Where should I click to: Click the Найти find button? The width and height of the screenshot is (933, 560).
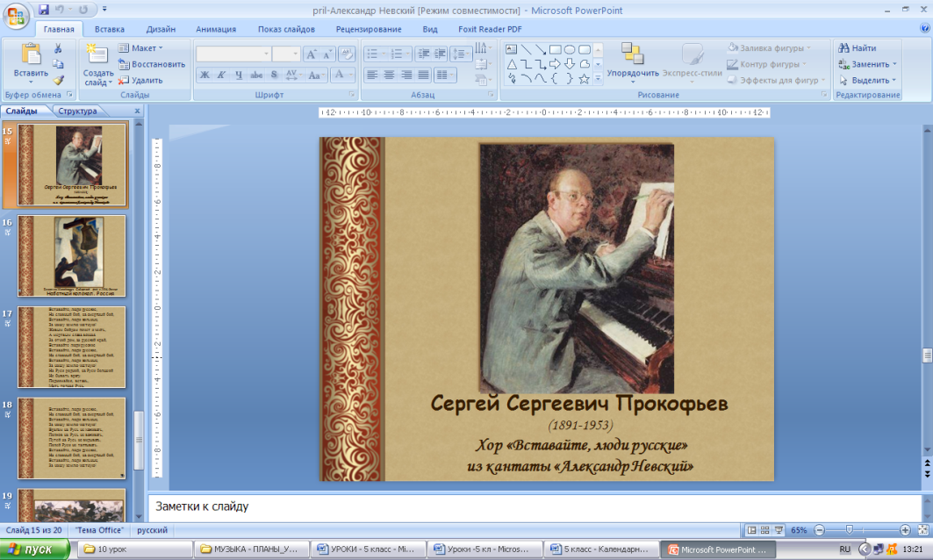click(x=858, y=48)
